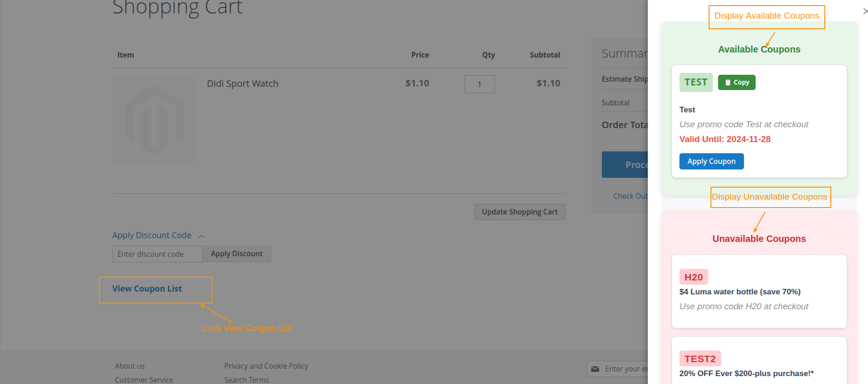Click 'Use promo code H20 at checkout' text
The image size is (868, 384).
pos(743,306)
